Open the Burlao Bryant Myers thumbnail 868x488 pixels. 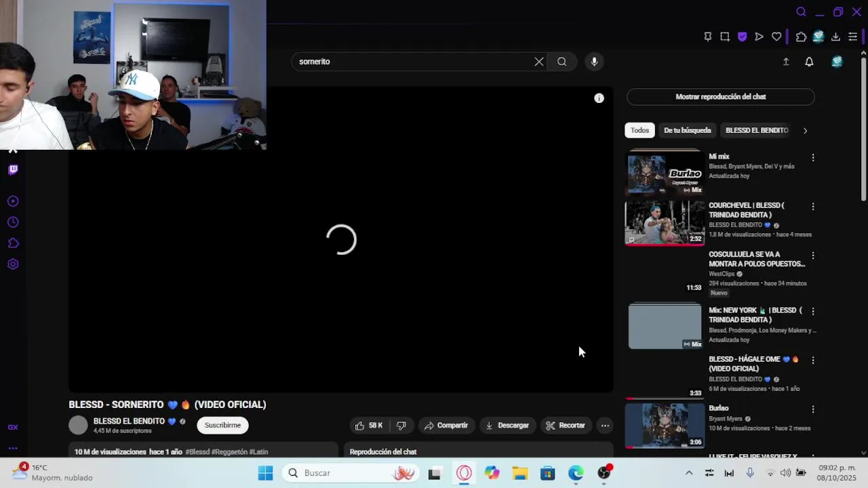coord(665,426)
